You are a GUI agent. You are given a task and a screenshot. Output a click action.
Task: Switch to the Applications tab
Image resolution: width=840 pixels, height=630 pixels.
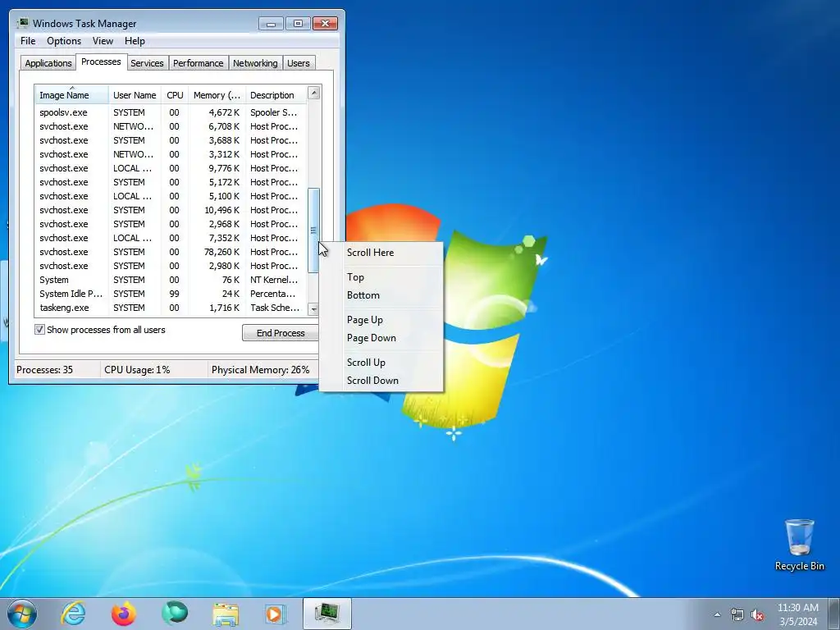[x=48, y=63]
